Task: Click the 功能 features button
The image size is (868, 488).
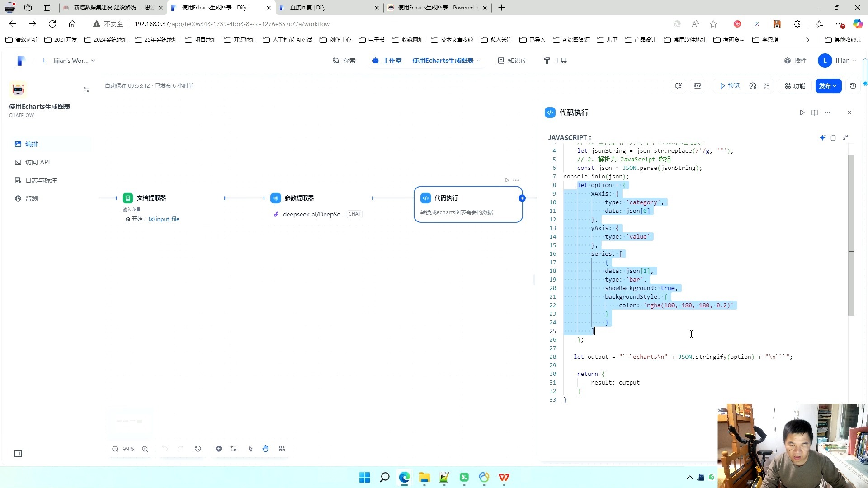Action: point(795,86)
